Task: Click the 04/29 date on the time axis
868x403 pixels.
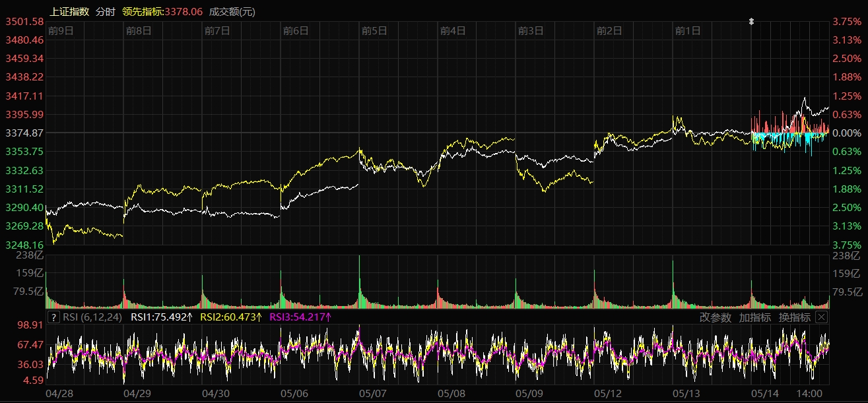Action: tap(137, 393)
